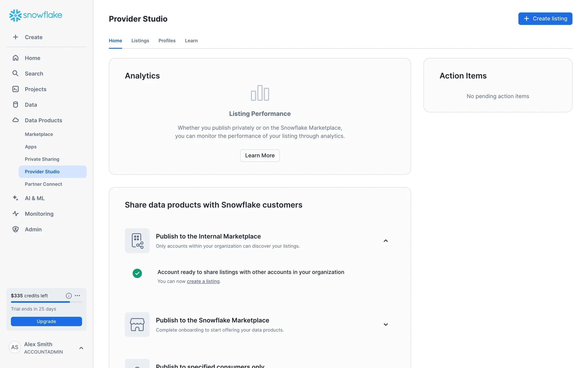Open the credits three-dot menu
The width and height of the screenshot is (588, 368).
(77, 296)
